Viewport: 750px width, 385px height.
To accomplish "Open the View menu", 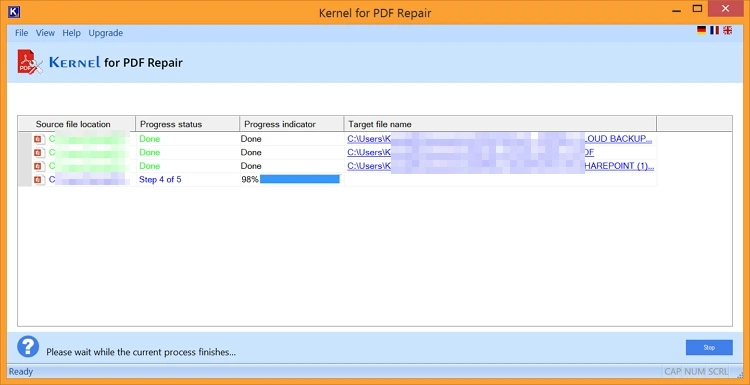I will click(x=45, y=33).
